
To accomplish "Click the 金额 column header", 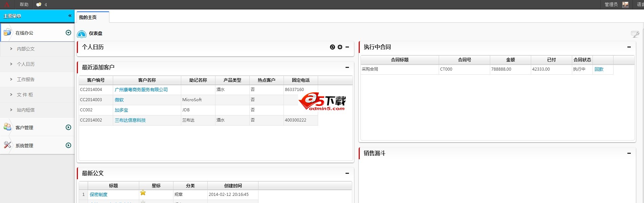I will (x=511, y=60).
